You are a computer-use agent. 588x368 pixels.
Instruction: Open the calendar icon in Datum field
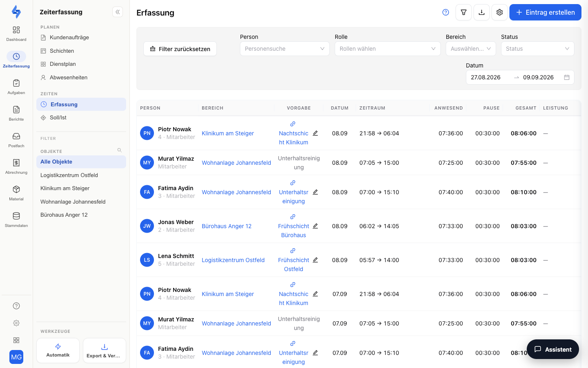point(567,77)
